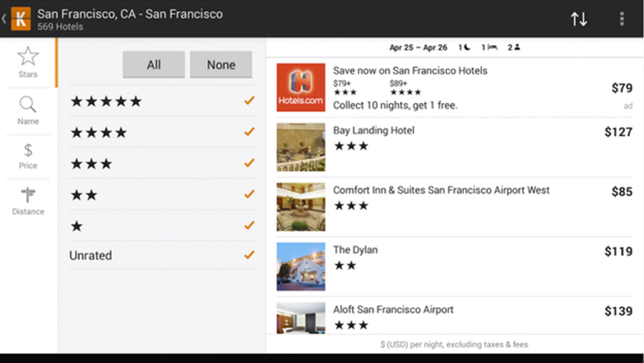The image size is (644, 363).
Task: Tap the $89+ four-star offer
Action: click(x=405, y=88)
